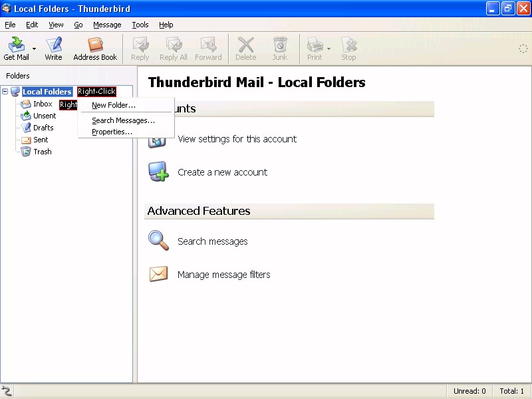The image size is (532, 399).
Task: Open View settings for this account
Action: click(x=237, y=139)
